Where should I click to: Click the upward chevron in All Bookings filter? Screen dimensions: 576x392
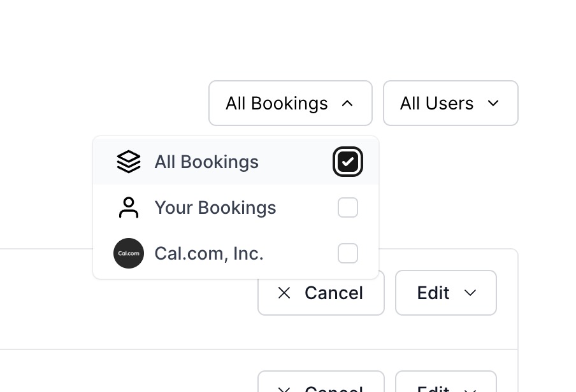[x=347, y=103]
